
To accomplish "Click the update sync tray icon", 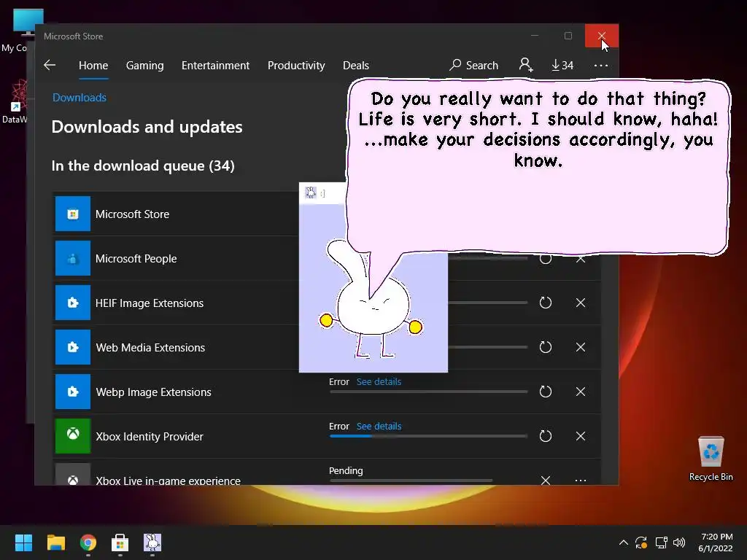I will [641, 542].
